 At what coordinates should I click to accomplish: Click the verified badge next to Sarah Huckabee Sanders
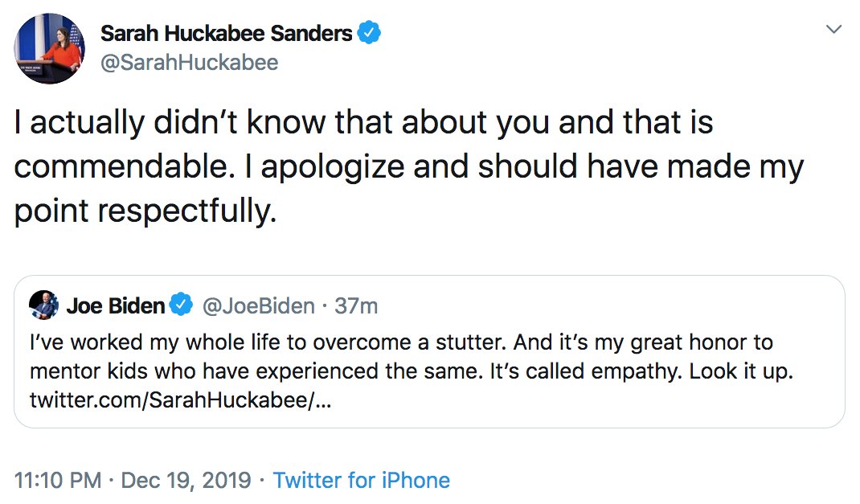(369, 33)
